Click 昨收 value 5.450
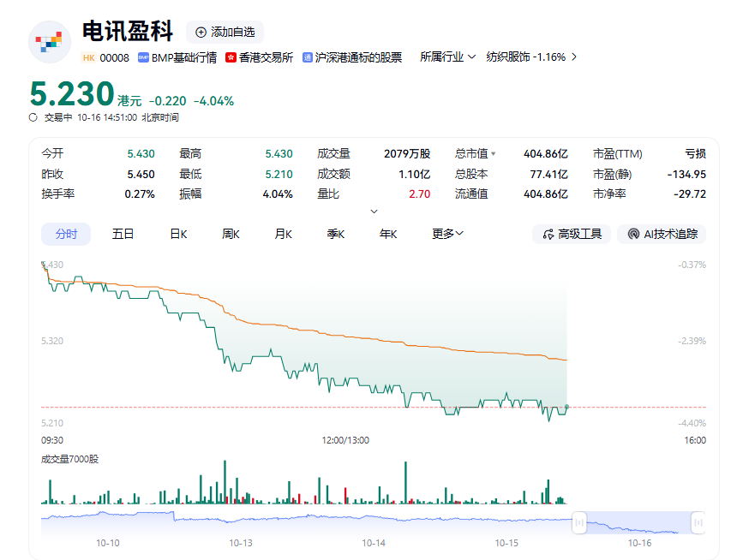 point(141,174)
